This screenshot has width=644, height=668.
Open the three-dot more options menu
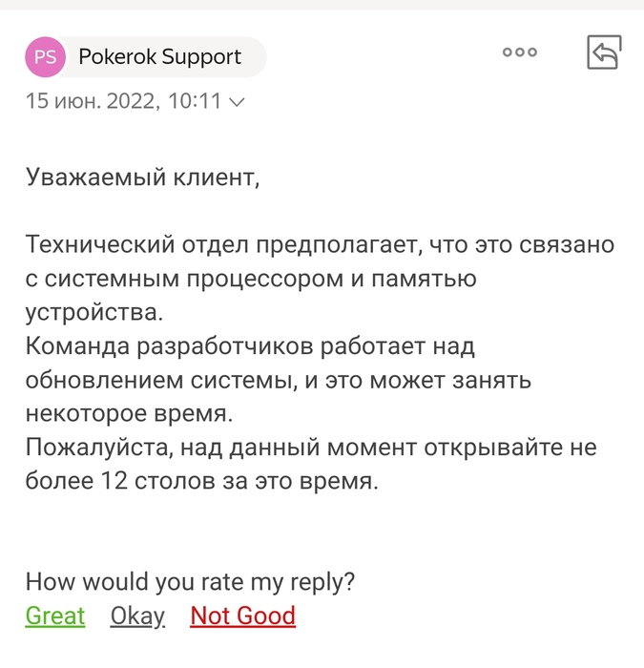click(520, 52)
